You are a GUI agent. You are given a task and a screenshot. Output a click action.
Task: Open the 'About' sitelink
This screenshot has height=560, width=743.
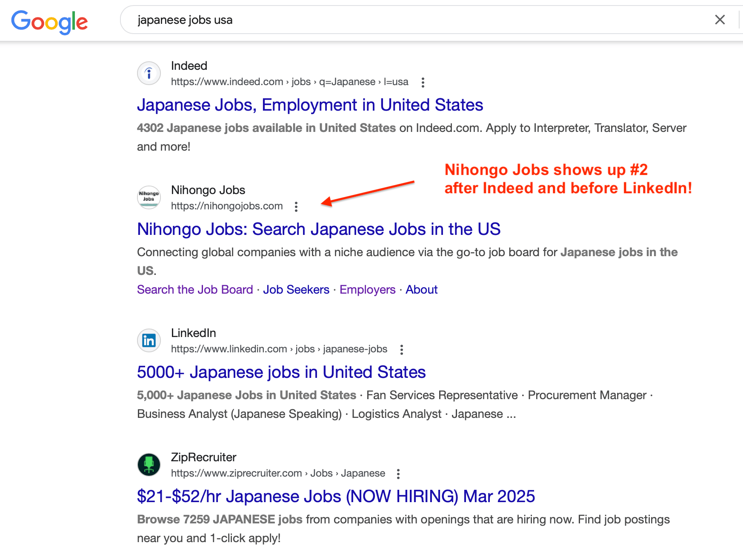(x=421, y=289)
